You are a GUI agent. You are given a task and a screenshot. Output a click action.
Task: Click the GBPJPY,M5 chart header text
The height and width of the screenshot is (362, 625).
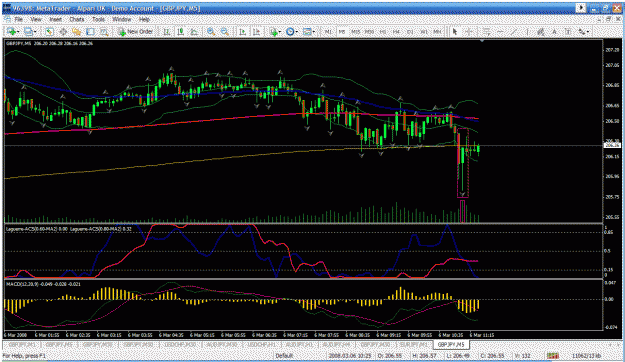[x=49, y=43]
